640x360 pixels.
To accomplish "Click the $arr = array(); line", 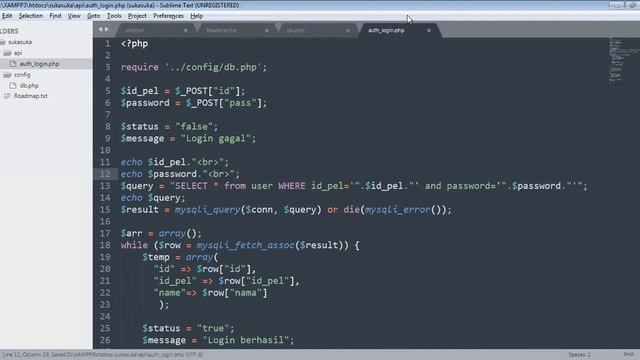I will 161,233.
